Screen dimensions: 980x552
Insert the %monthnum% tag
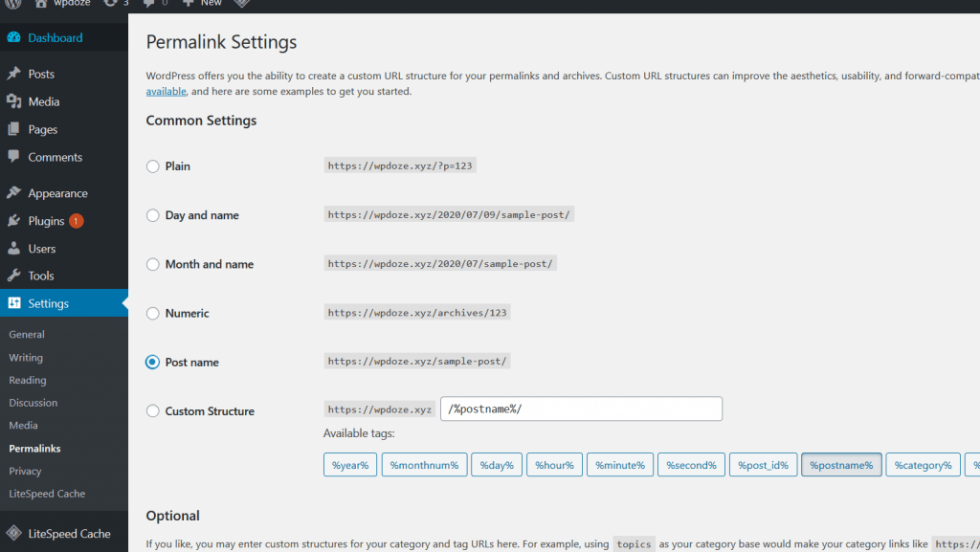[x=424, y=465]
